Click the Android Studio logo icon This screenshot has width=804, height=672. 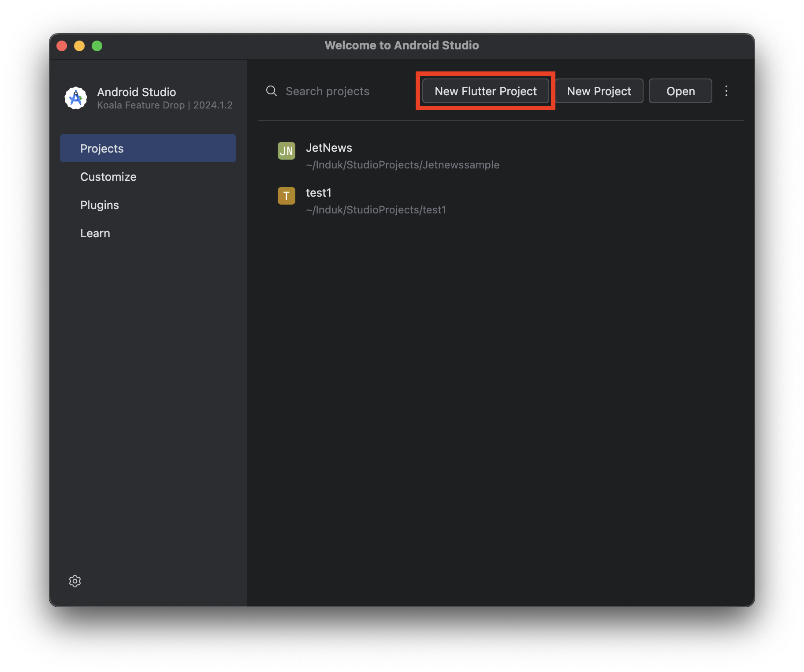click(x=76, y=98)
